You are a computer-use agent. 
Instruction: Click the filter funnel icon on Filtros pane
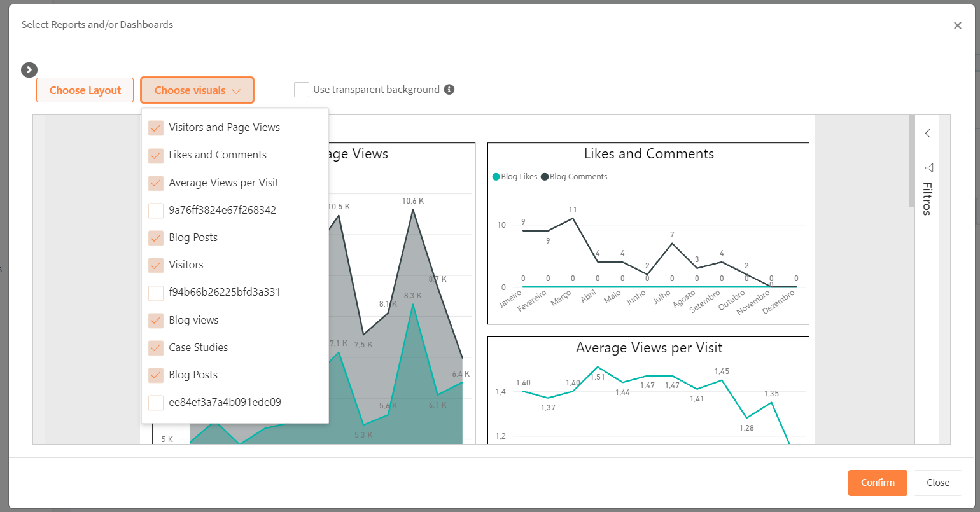(x=928, y=168)
